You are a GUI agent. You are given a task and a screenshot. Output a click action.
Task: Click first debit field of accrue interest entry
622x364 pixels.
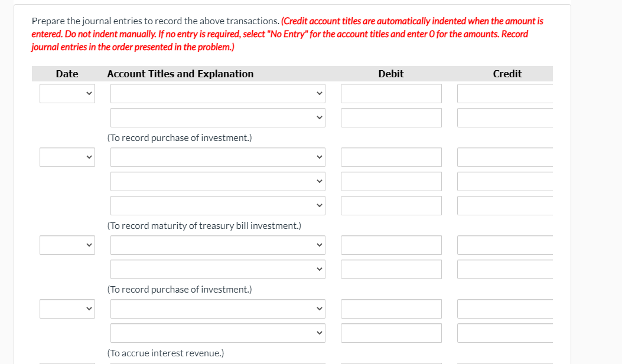pyautogui.click(x=390, y=309)
